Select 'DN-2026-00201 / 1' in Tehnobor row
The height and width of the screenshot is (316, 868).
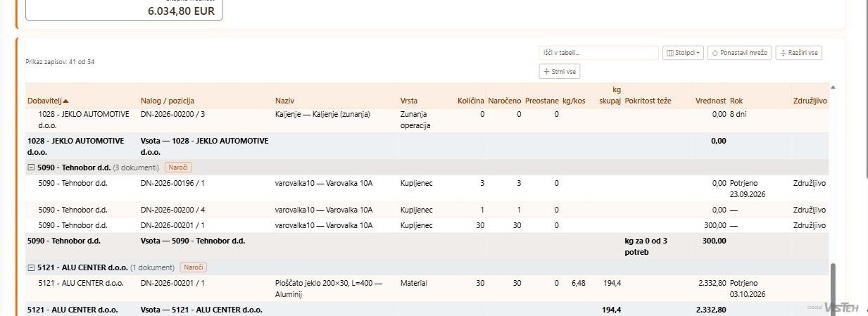tap(172, 225)
